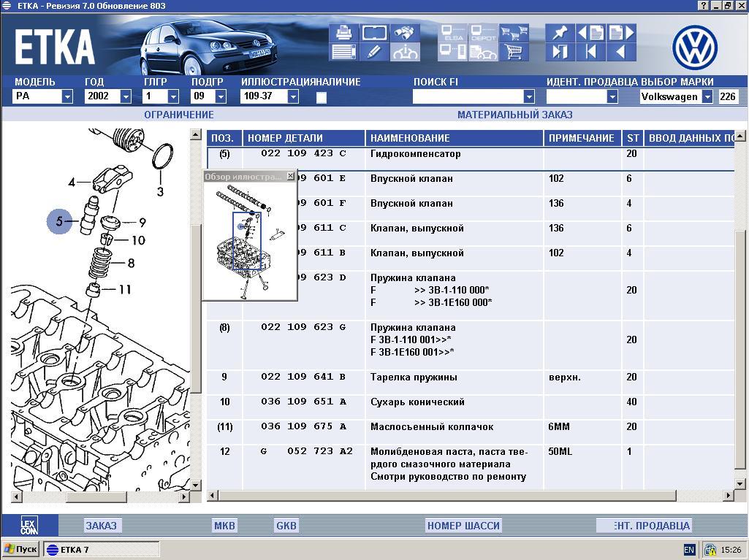Click the ПОИСК FI input field
Screen dimensions: 749x560
[468, 96]
